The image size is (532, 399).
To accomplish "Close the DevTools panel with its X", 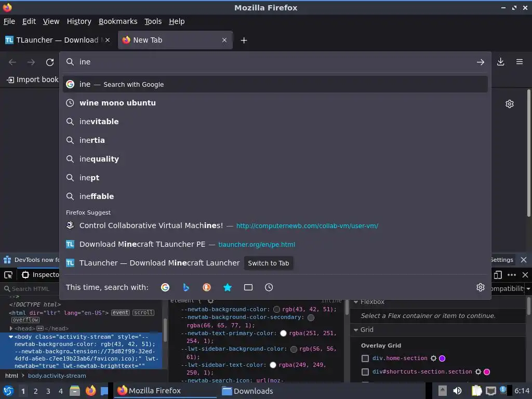I will tap(525, 275).
